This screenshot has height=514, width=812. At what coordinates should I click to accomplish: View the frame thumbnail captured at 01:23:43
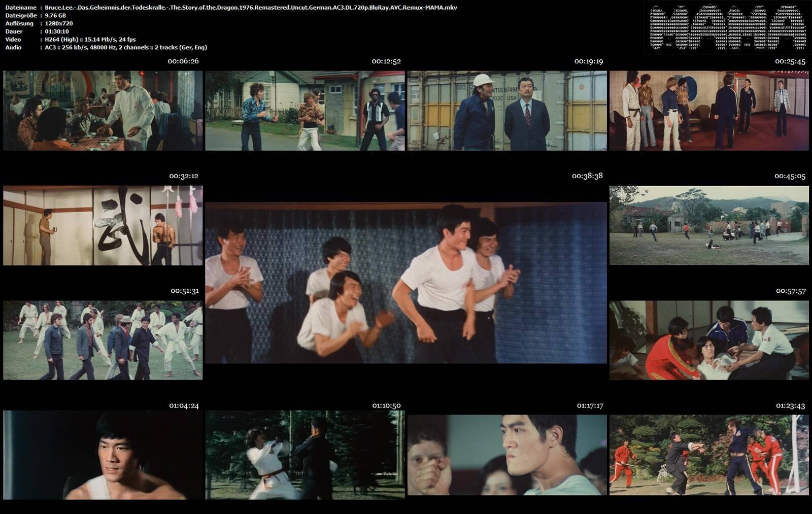point(709,455)
